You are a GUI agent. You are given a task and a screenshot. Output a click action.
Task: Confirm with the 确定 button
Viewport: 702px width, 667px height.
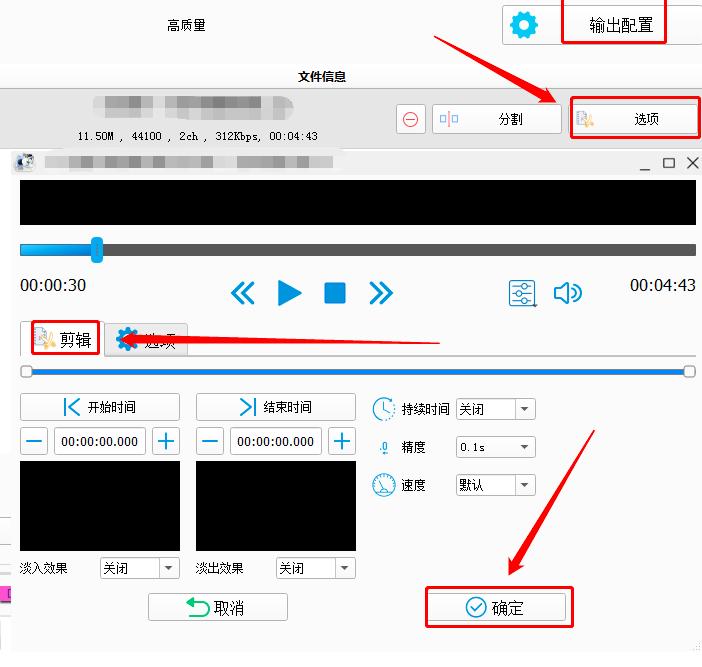498,607
